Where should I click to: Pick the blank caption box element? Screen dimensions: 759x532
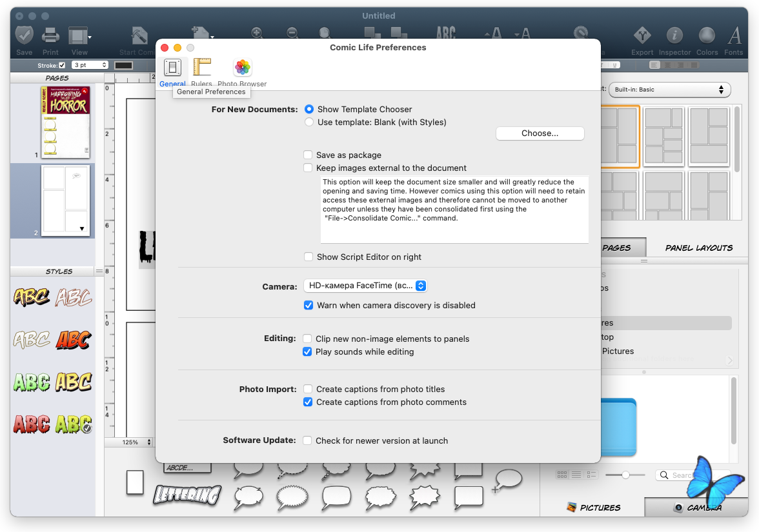point(135,482)
